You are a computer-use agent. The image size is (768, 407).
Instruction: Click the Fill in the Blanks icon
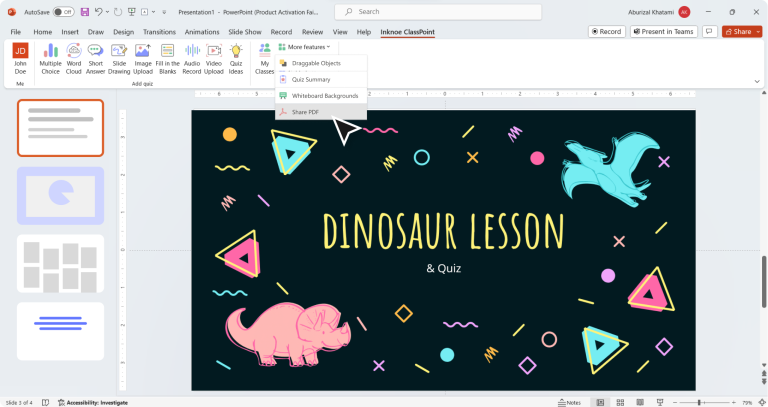[167, 59]
